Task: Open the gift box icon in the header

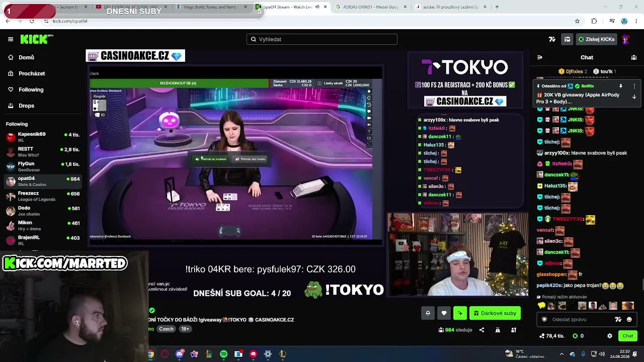Action: [567, 39]
